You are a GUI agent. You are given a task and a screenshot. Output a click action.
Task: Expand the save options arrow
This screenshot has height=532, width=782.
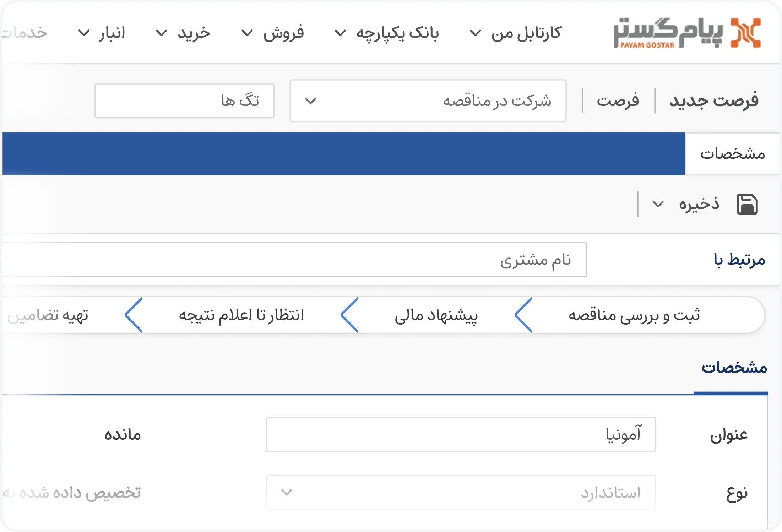[x=658, y=205]
